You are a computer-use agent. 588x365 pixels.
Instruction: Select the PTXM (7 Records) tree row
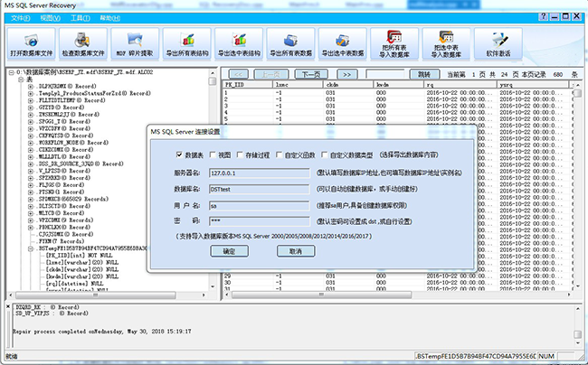click(x=62, y=241)
